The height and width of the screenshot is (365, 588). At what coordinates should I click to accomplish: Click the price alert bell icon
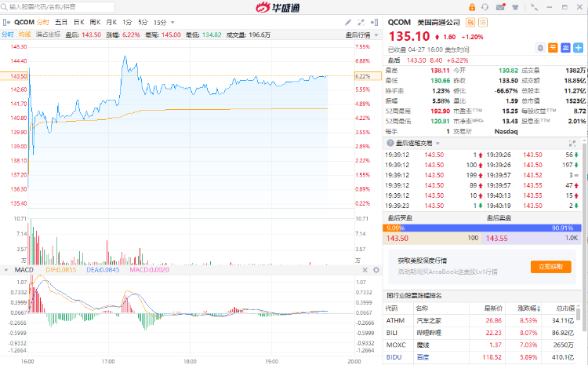click(x=540, y=48)
